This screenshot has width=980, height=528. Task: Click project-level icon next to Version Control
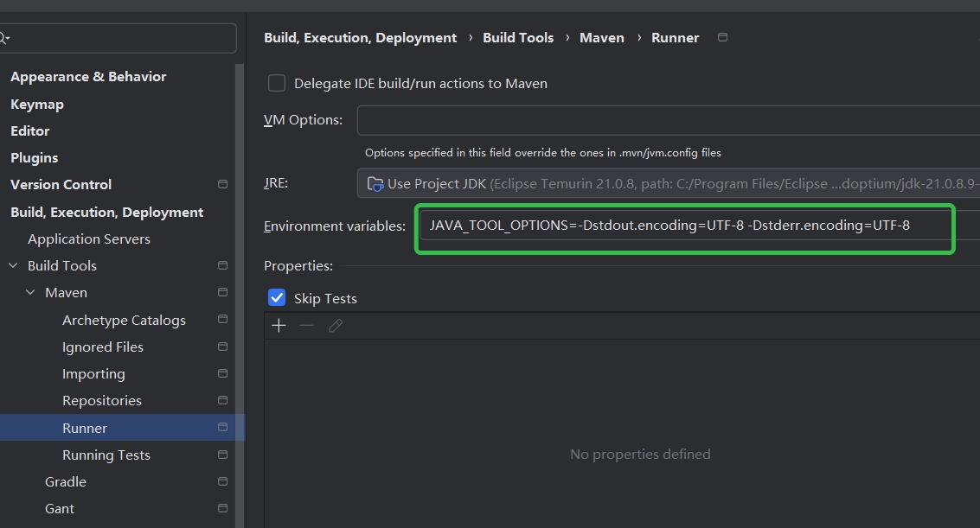222,184
